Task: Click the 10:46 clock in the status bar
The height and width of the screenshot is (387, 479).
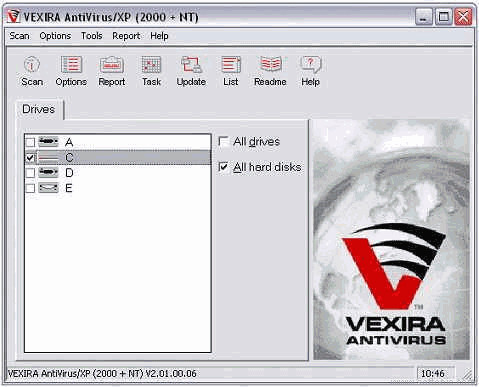Action: tap(433, 373)
